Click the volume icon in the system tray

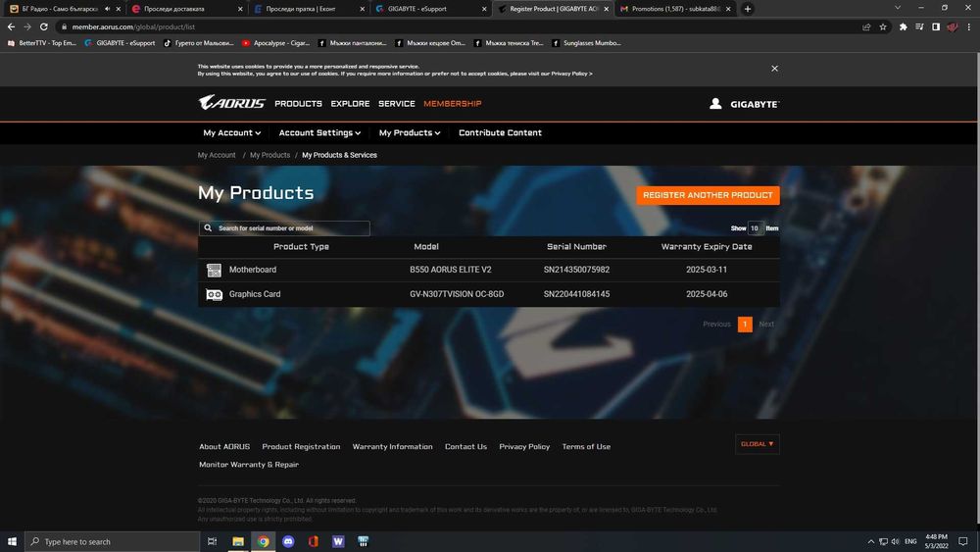[895, 541]
